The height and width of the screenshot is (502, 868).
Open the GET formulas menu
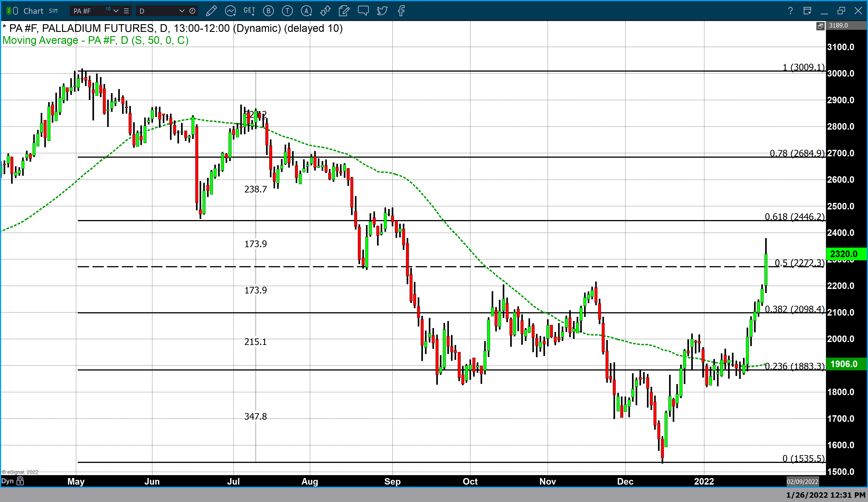point(249,11)
